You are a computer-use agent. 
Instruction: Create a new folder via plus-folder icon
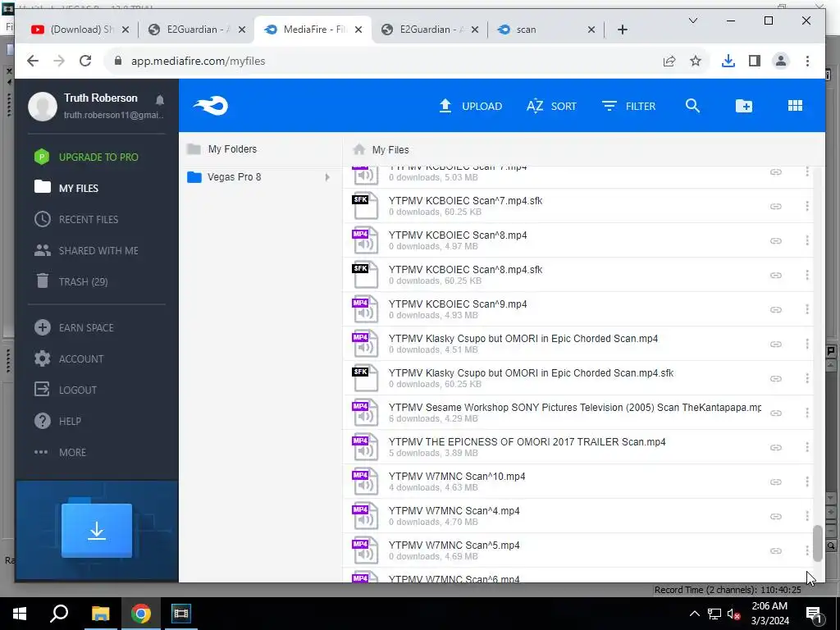tap(743, 106)
